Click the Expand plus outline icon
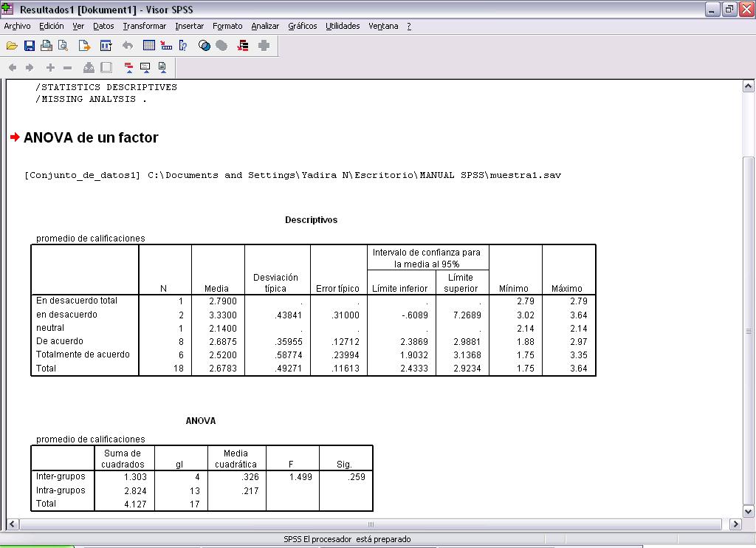This screenshot has width=756, height=548. 50,67
